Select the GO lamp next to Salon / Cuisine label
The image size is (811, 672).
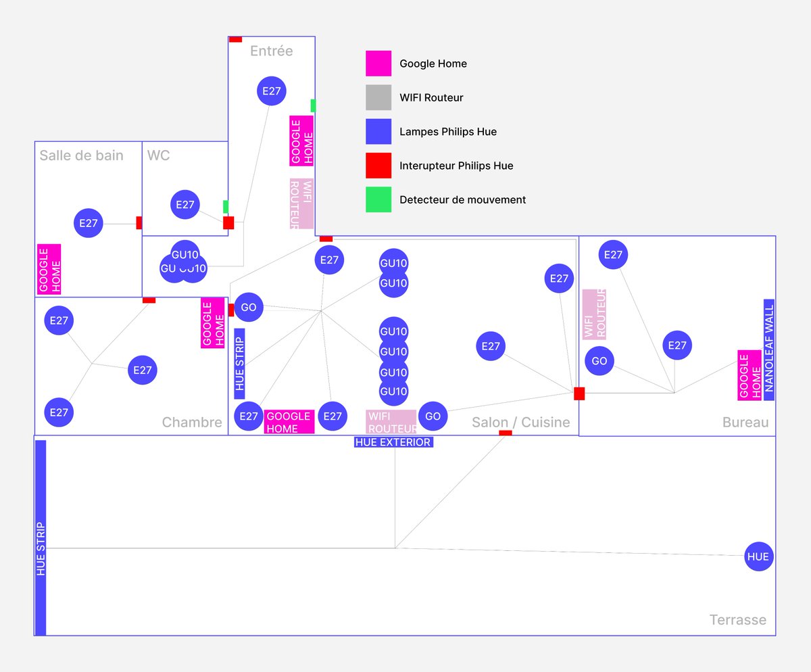coord(433,416)
